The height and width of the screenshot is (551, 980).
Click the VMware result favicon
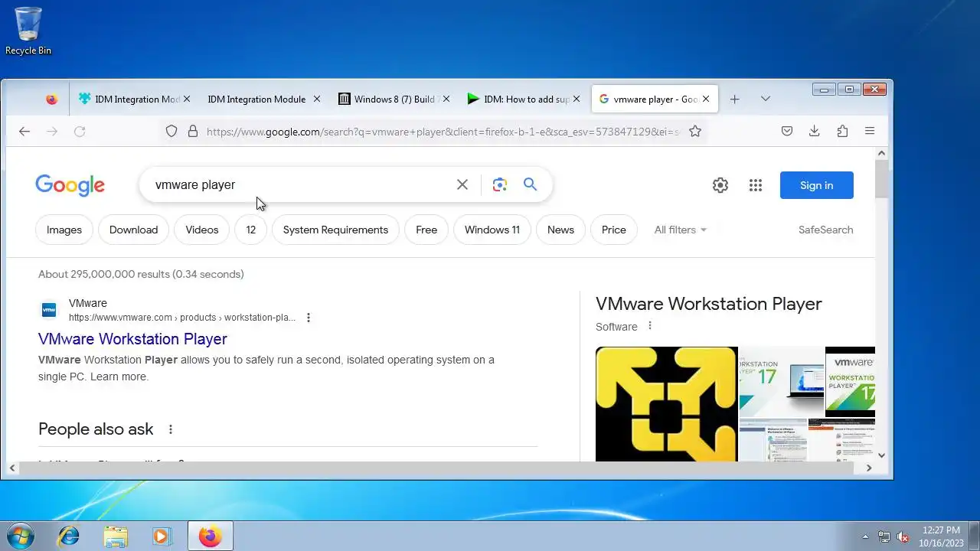(49, 310)
